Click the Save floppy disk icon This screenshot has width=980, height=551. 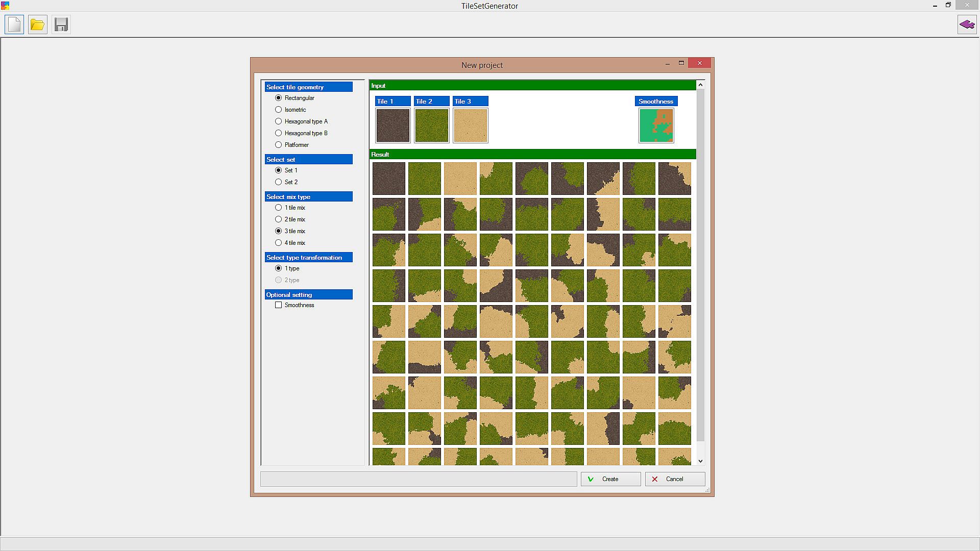pos(61,24)
